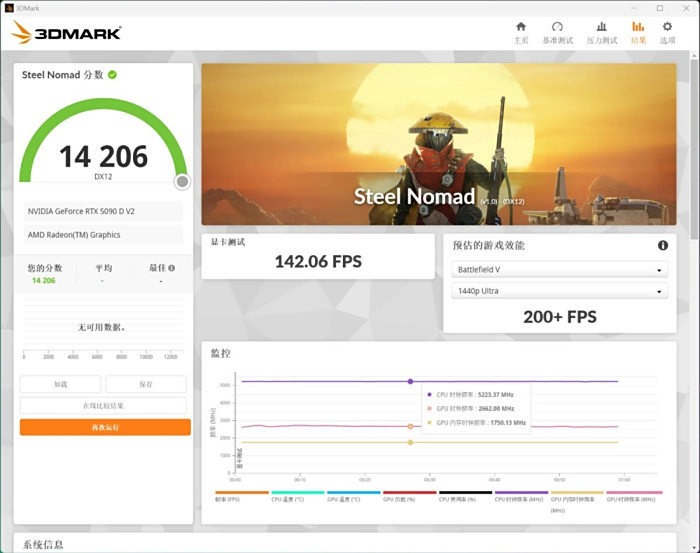Click the purple CPU clock chart marker
Screen dimensions: 700x553
click(410, 381)
